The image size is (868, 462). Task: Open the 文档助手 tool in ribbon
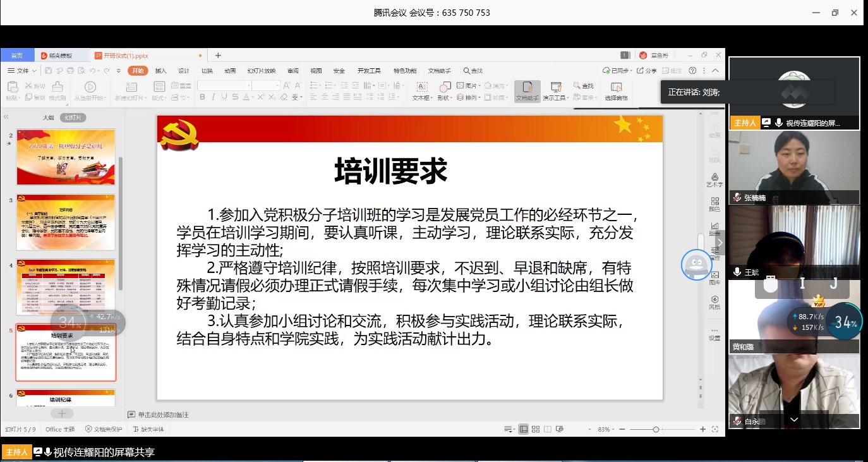(x=527, y=92)
